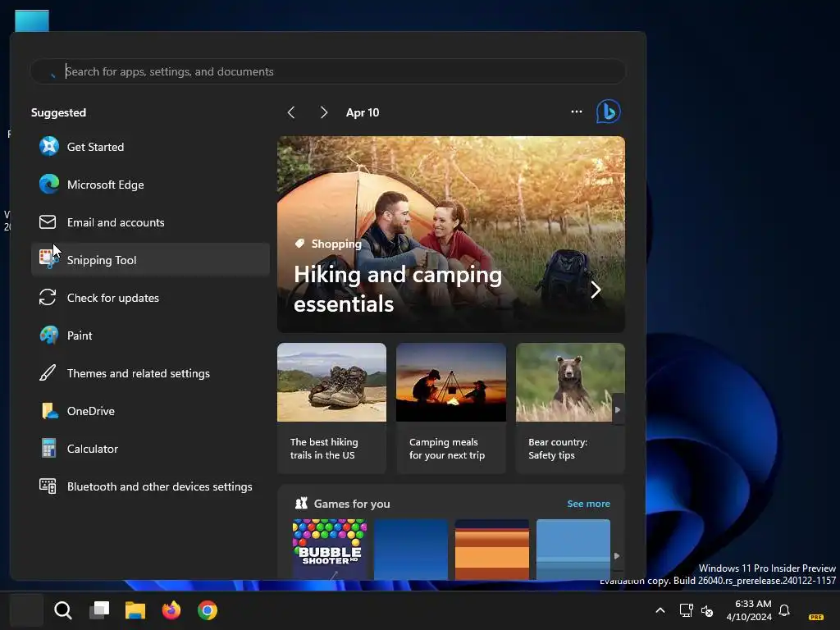
Task: Launch Google Chrome from the taskbar
Action: tap(208, 610)
